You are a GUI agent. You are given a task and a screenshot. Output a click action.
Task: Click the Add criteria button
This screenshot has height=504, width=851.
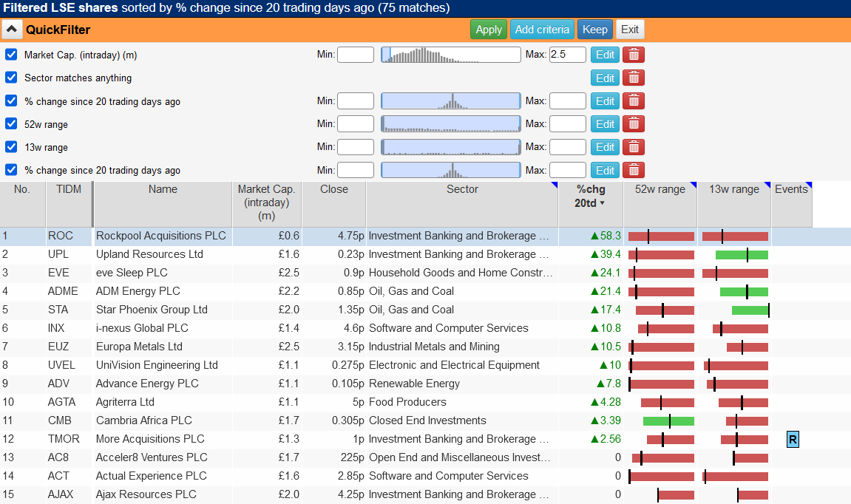tap(542, 30)
